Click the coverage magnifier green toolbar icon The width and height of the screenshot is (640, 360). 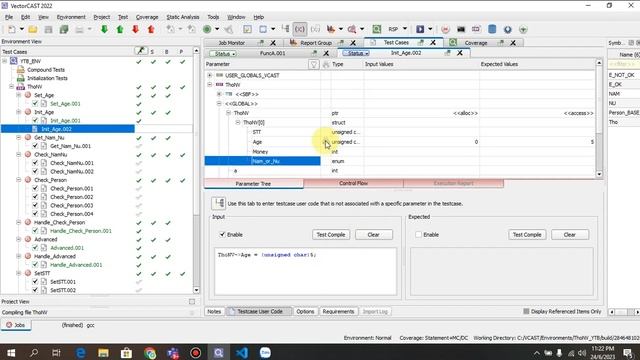pyautogui.click(x=377, y=29)
